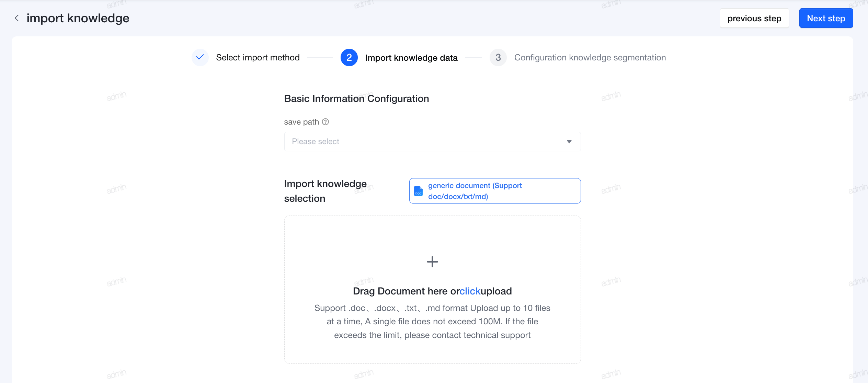Go to Select import method step
Screen dimensions: 868x383
pyautogui.click(x=258, y=57)
